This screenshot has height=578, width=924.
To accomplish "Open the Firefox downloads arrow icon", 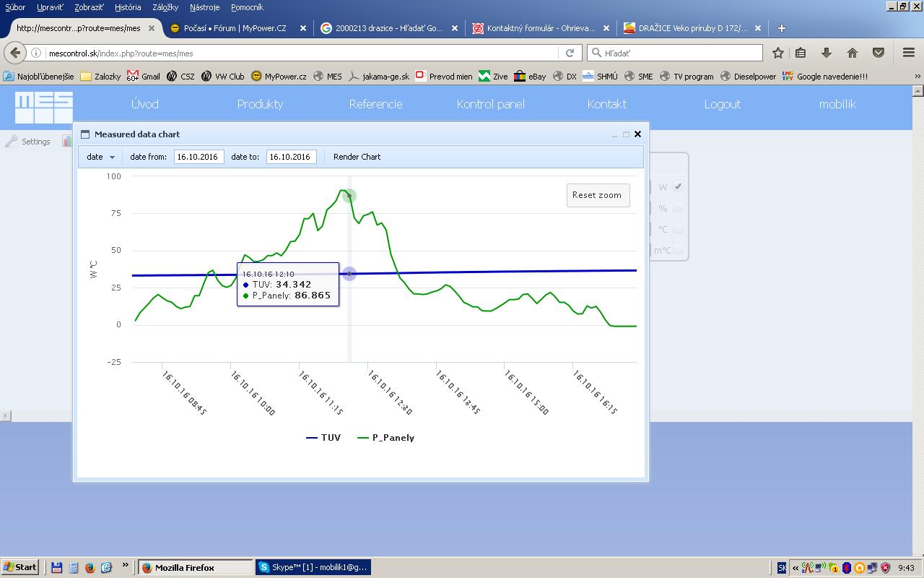I will (827, 53).
